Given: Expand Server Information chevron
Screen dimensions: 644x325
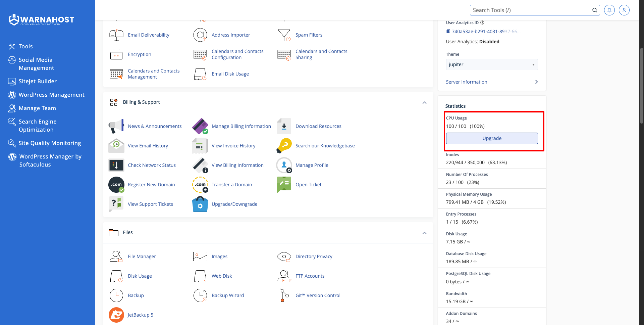Looking at the screenshot, I should (x=536, y=82).
